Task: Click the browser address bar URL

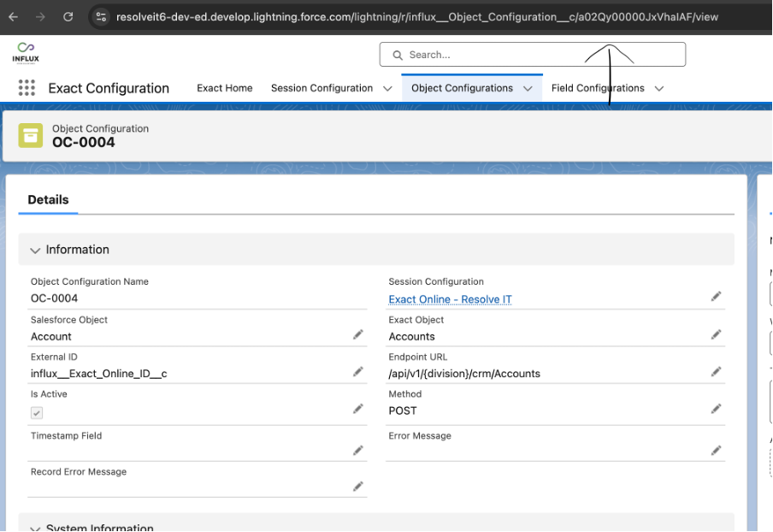Action: pos(417,17)
